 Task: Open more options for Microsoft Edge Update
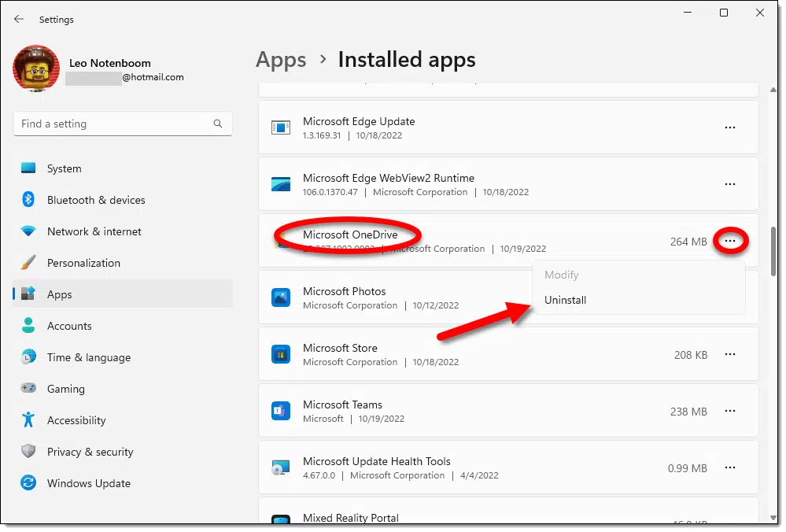[x=731, y=127]
